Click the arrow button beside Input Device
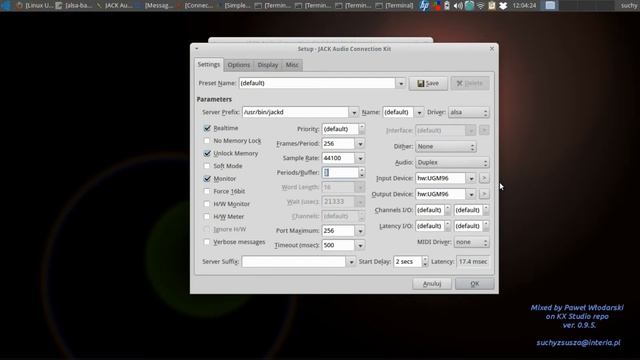This screenshot has height=360, width=640. pyautogui.click(x=484, y=178)
